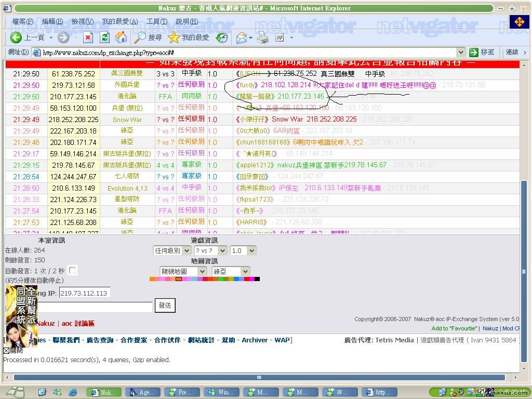532x399 pixels.
Task: Open the aoc 討論區 forum link
Action: (78, 323)
